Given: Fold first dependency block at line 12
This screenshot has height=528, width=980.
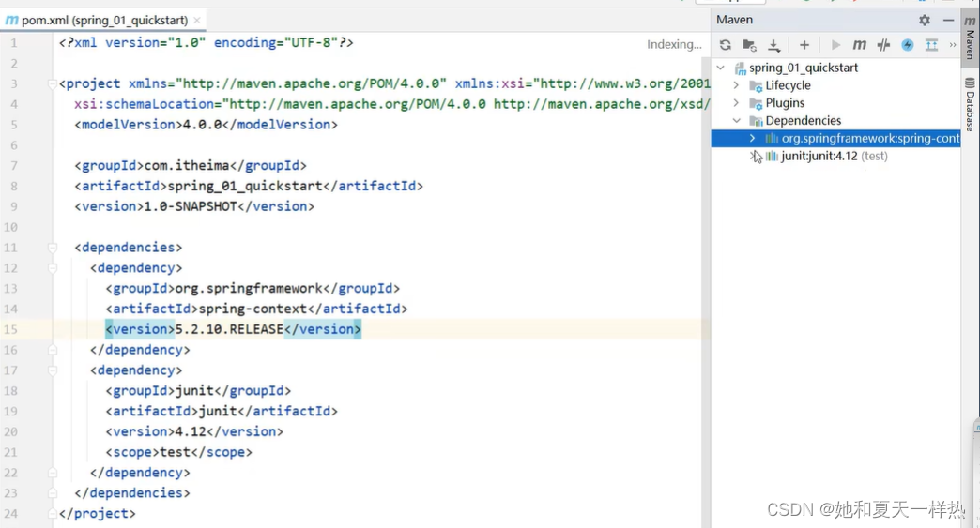Looking at the screenshot, I should [x=53, y=268].
